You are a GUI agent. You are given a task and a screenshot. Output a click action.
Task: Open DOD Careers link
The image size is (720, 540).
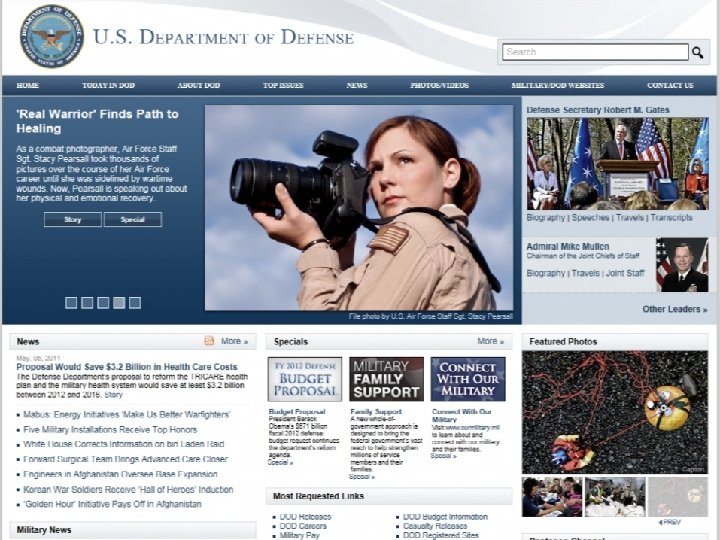tap(303, 526)
